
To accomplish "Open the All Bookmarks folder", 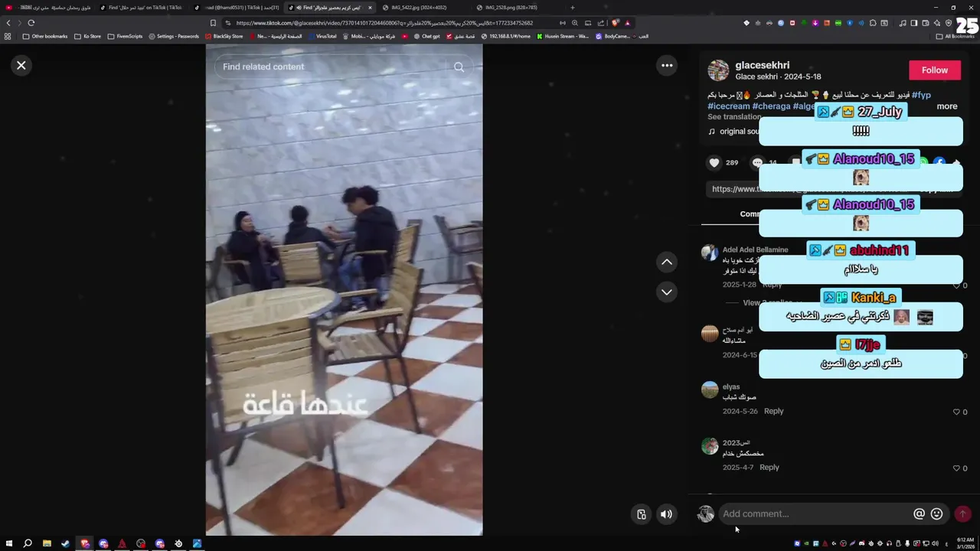I will 955,36.
